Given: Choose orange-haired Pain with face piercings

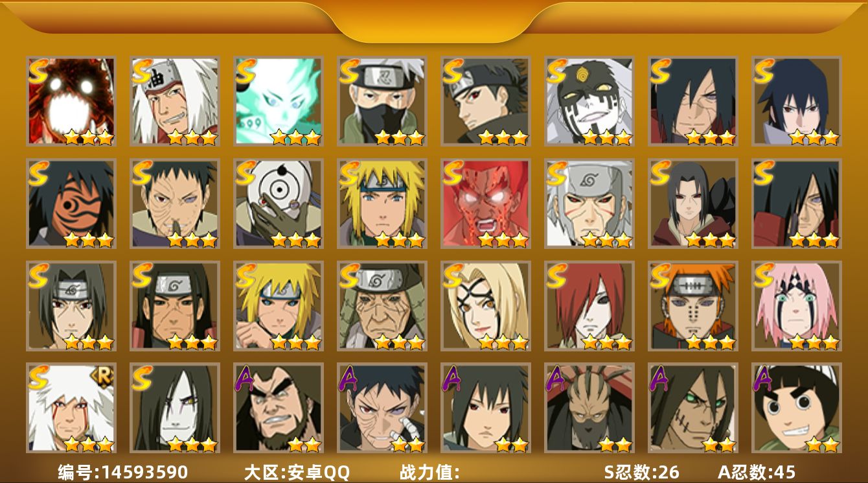Looking at the screenshot, I should coord(692,306).
